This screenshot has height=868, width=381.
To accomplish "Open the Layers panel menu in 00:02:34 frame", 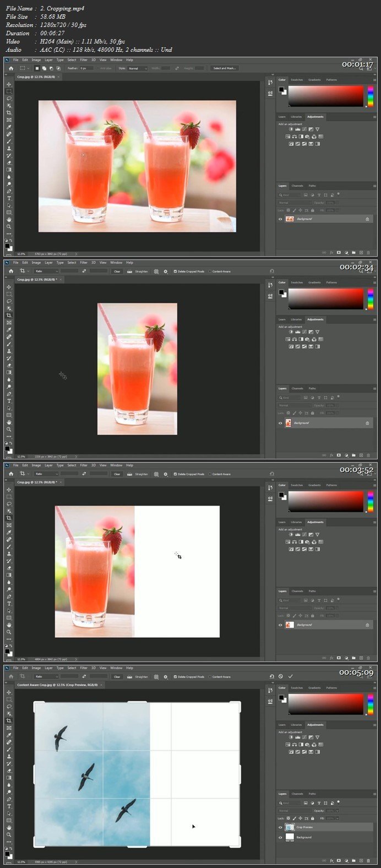I will click(x=374, y=388).
